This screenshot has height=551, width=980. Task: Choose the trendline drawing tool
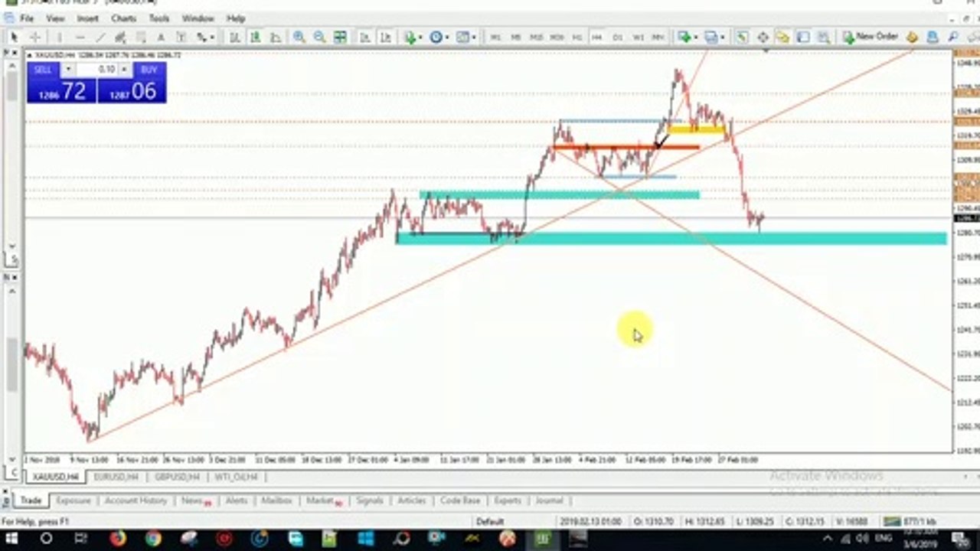pyautogui.click(x=100, y=37)
